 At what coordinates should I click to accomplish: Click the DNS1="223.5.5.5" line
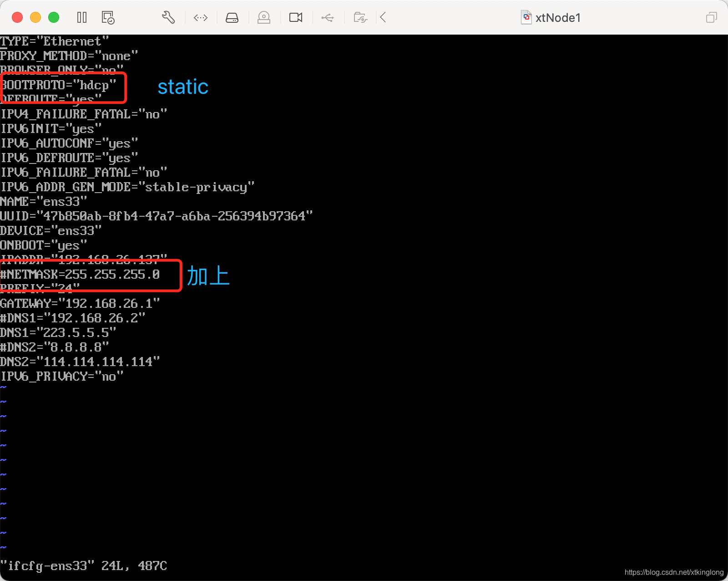58,333
